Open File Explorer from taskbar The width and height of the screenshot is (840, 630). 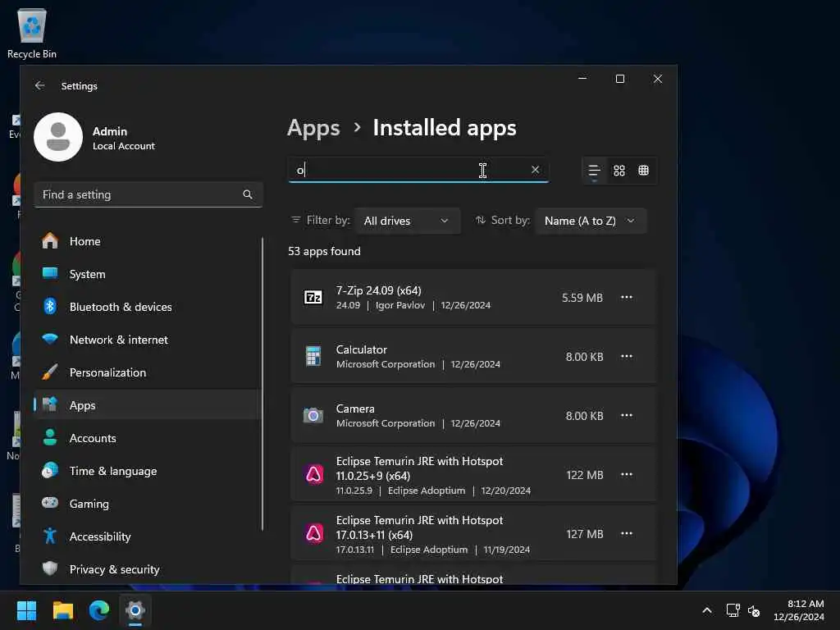62,610
